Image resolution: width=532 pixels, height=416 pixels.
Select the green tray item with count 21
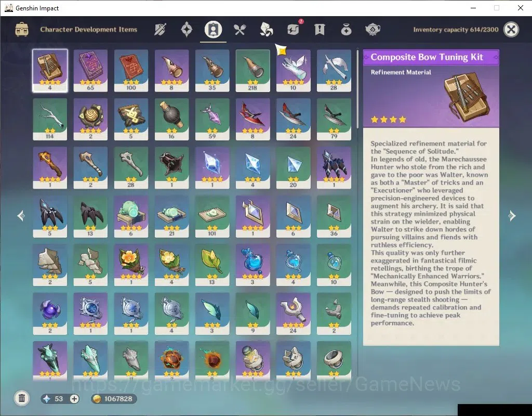[x=171, y=216]
